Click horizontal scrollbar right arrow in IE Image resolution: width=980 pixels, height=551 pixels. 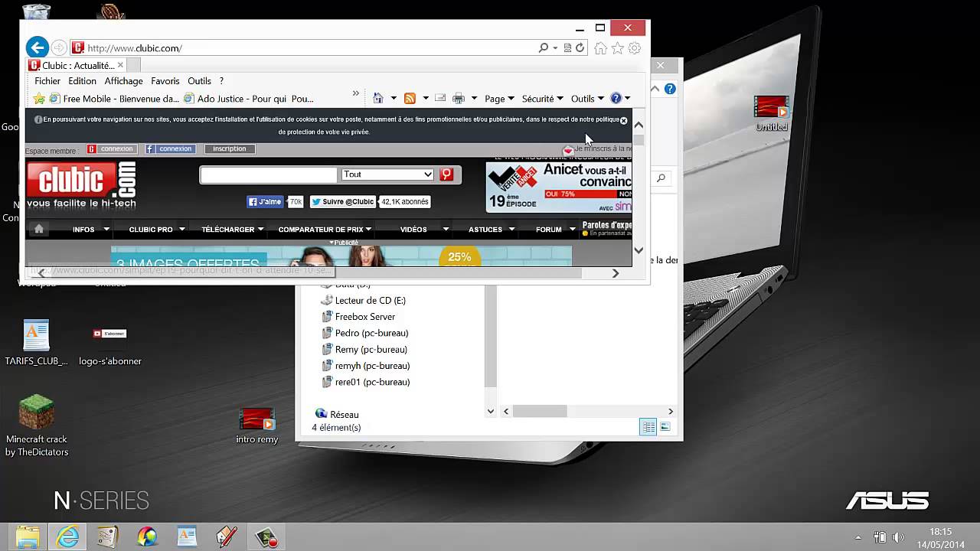(615, 273)
